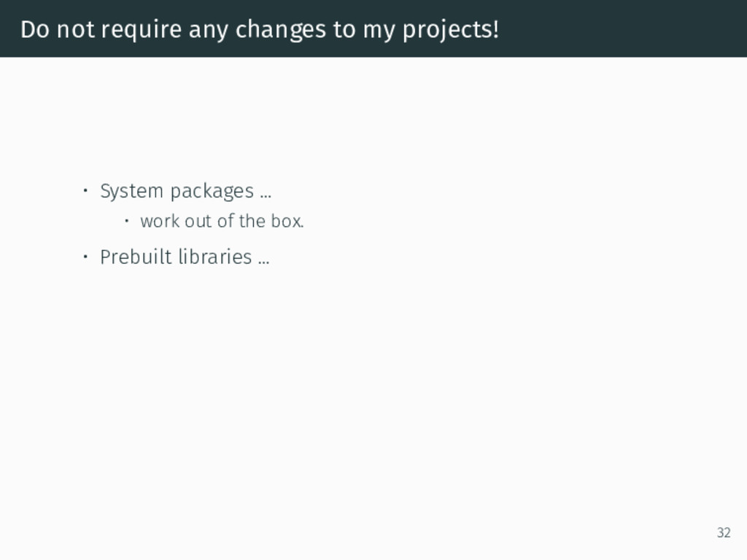This screenshot has width=747, height=560.
Task: Click the bullet dot before Prebuilt libraries
Action: coord(85,257)
